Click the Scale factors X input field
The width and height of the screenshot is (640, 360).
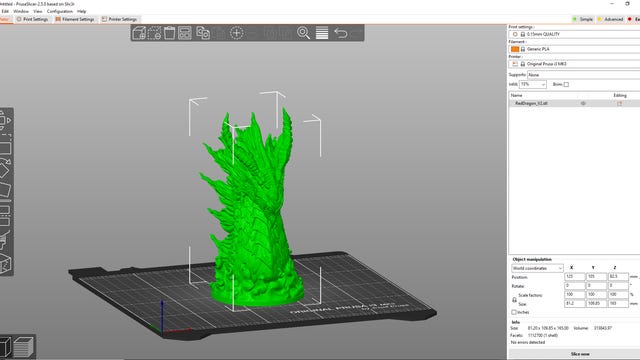coord(574,295)
